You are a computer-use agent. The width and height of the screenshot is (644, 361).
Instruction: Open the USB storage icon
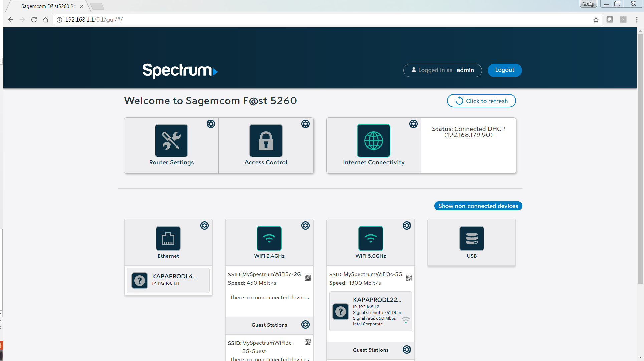472,238
